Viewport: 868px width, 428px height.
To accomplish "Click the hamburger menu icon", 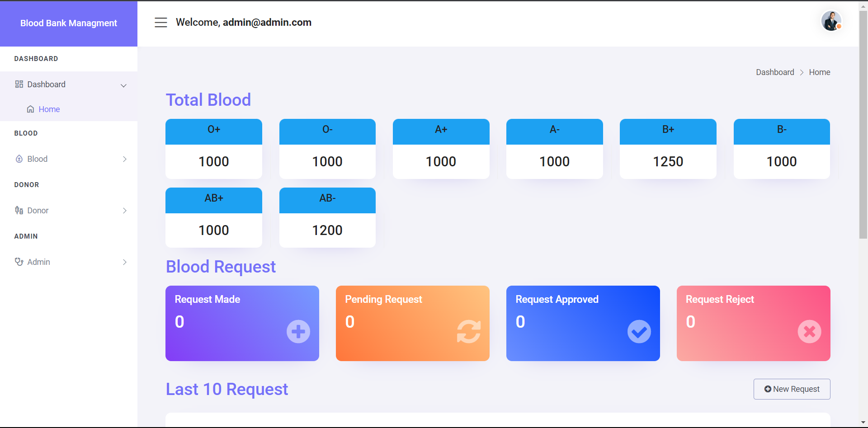I will pyautogui.click(x=160, y=23).
